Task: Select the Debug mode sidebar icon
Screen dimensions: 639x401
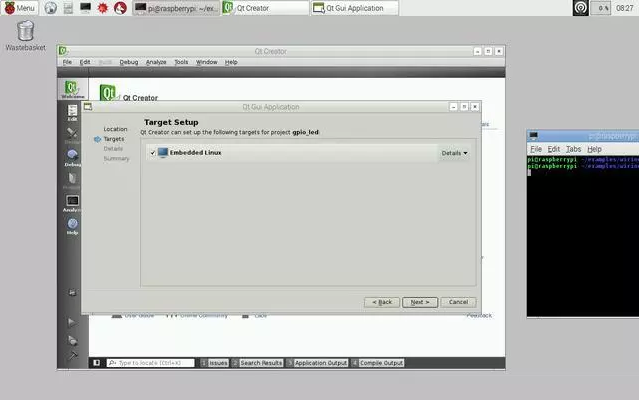Action: (x=72, y=157)
